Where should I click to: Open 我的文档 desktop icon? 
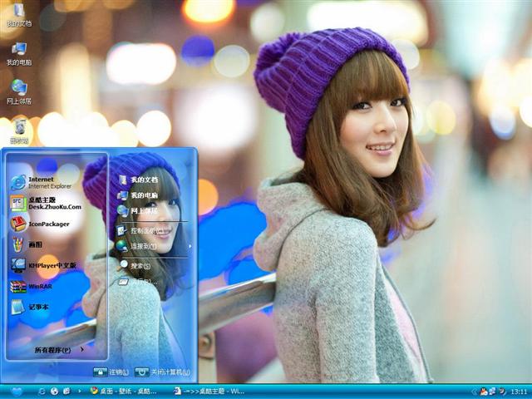(19, 15)
